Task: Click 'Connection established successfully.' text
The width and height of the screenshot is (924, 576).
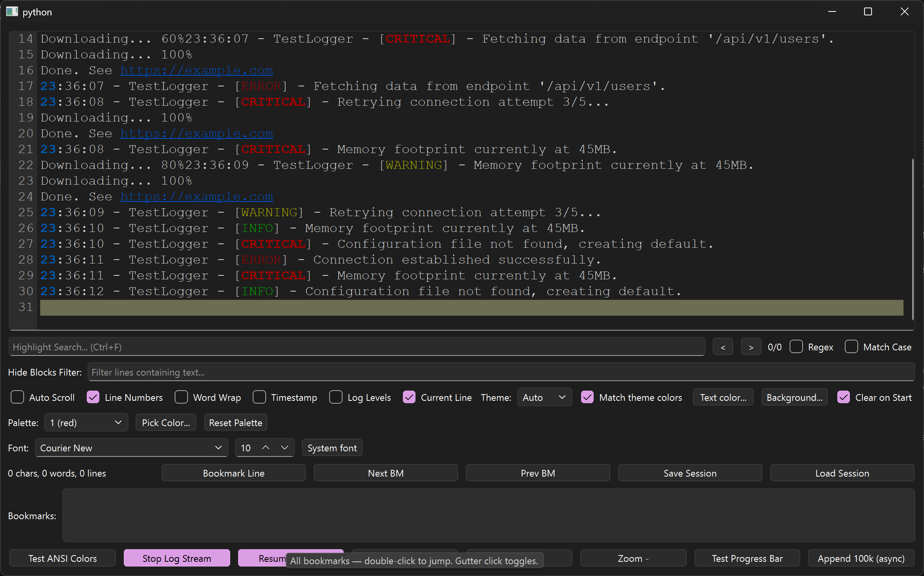Action: click(x=457, y=260)
